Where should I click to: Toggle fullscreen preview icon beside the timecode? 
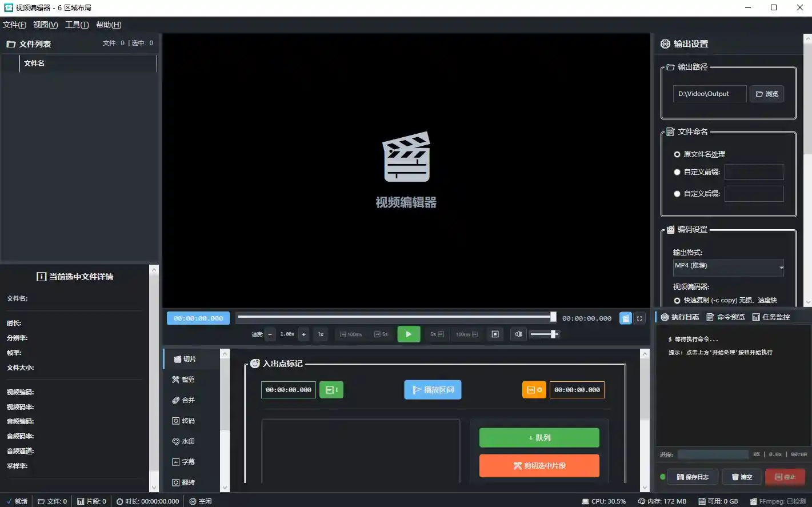639,318
